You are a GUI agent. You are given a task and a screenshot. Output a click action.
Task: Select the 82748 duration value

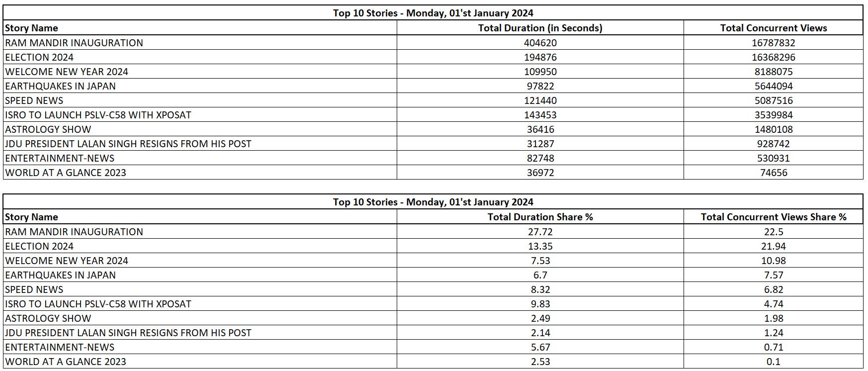click(540, 158)
